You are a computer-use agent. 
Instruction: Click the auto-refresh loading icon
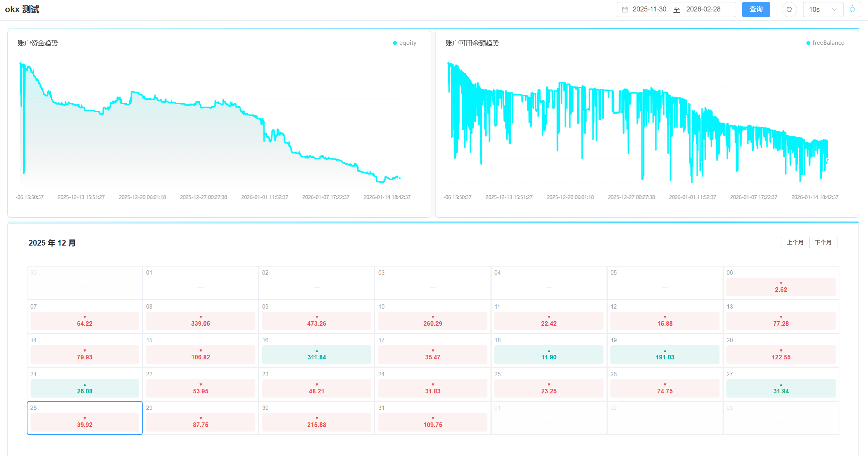point(852,10)
